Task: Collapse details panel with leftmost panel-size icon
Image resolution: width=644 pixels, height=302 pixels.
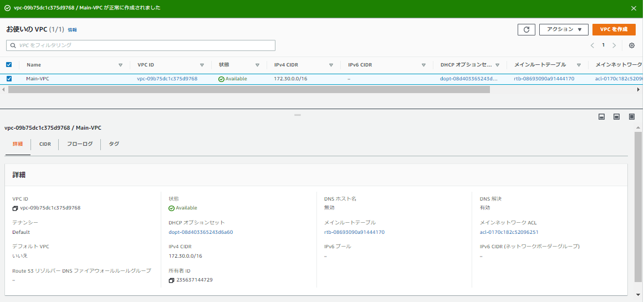Action: click(601, 116)
